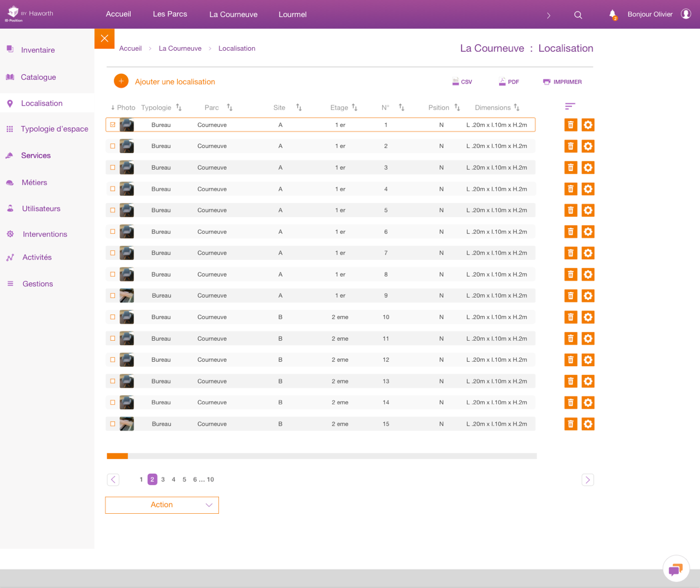Close panel with orange X button
This screenshot has width=700, height=588.
pyautogui.click(x=105, y=39)
